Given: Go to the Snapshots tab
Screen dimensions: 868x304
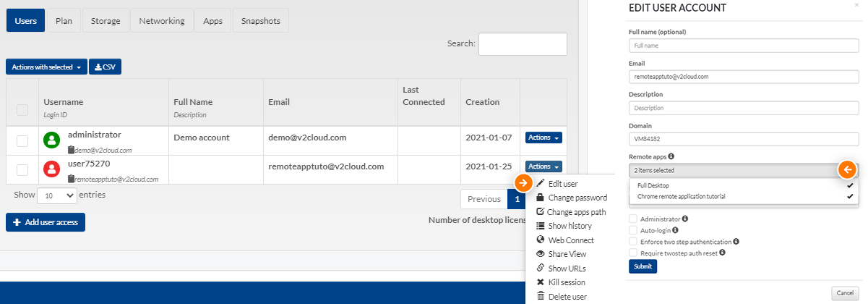Looking at the screenshot, I should click(x=261, y=21).
